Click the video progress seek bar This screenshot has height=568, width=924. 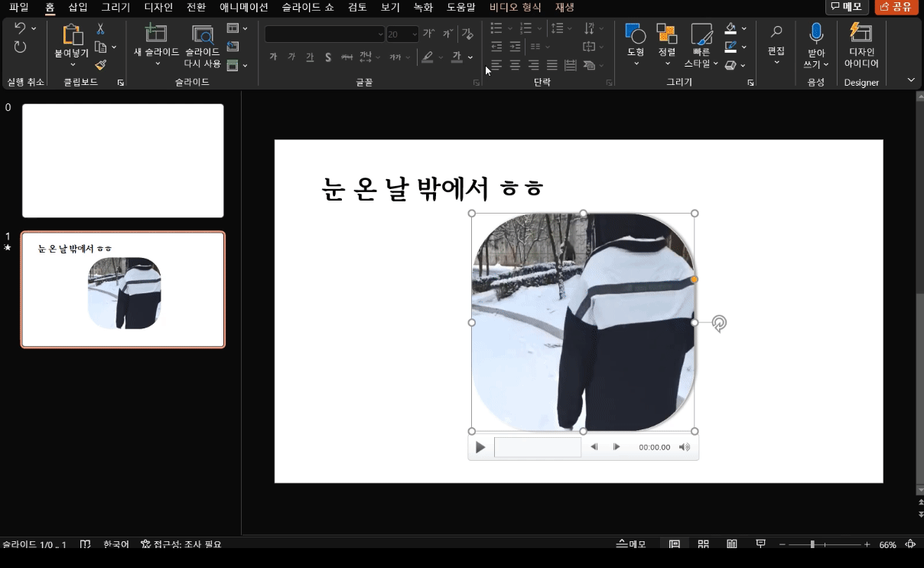538,447
